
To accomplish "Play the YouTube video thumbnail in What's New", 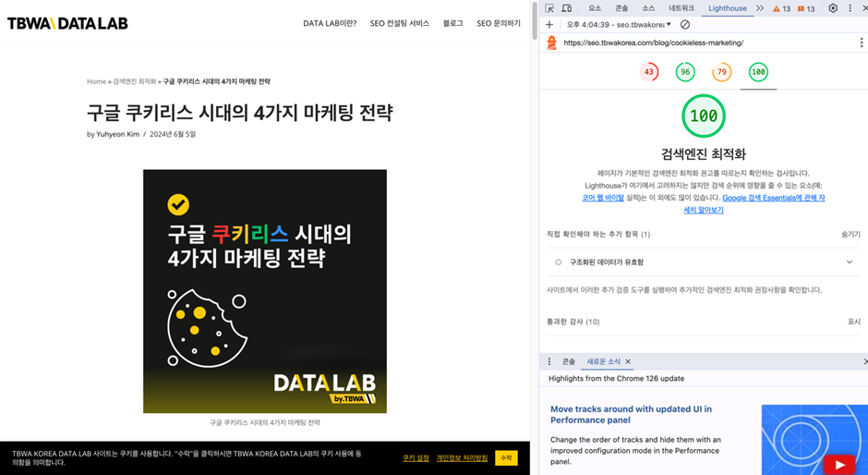I will [x=838, y=465].
